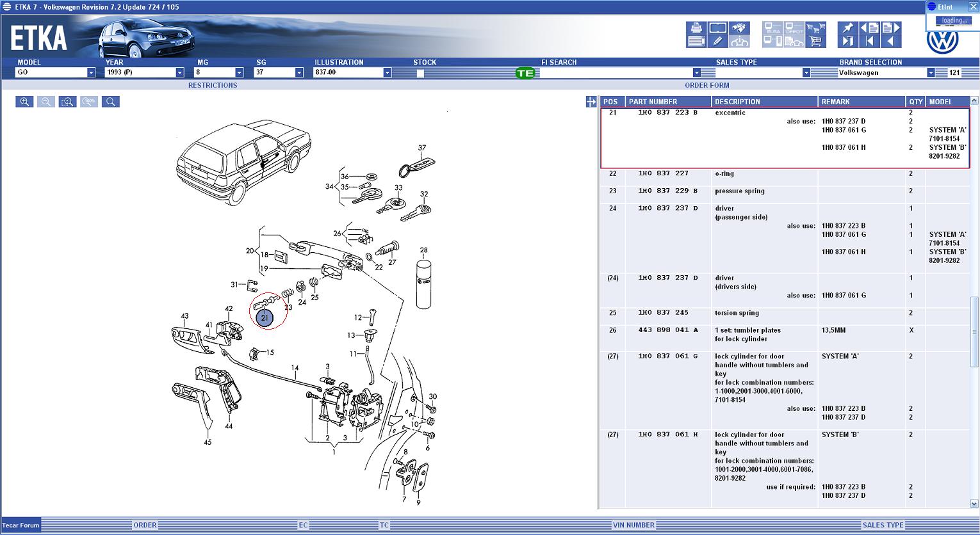The height and width of the screenshot is (535, 980).
Task: Click the document-and-car icon
Action: [794, 42]
